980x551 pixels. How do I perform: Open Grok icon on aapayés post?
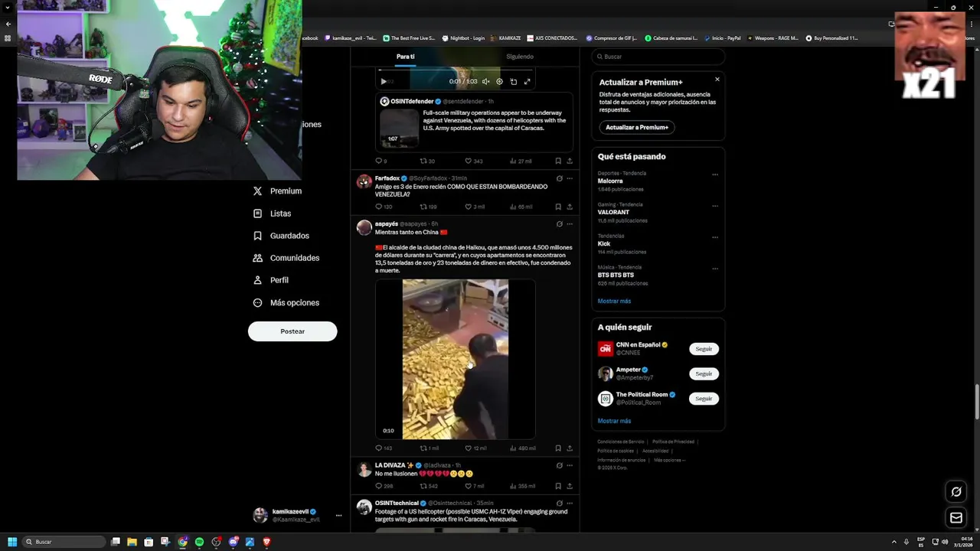[x=560, y=224]
